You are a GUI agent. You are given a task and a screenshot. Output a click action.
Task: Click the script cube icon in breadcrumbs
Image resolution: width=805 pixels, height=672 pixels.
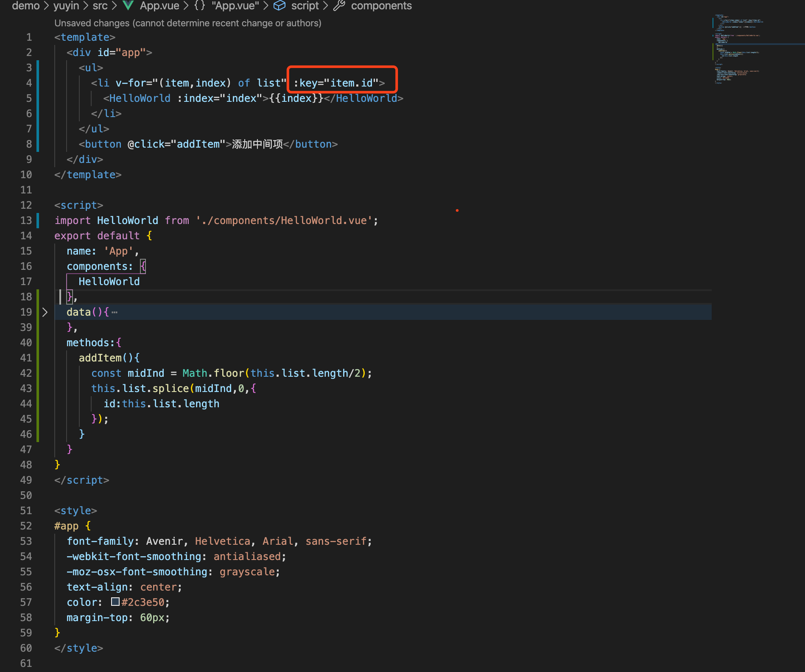280,6
